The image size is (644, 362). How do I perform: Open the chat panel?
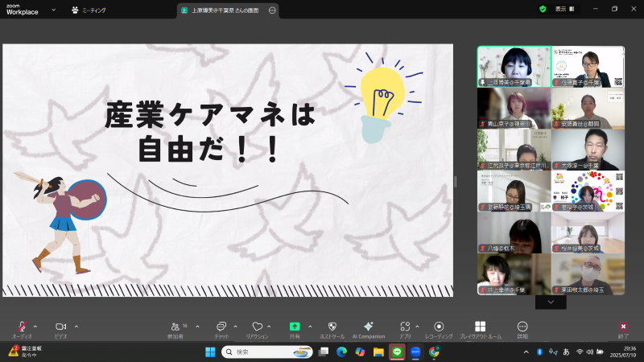[221, 327]
